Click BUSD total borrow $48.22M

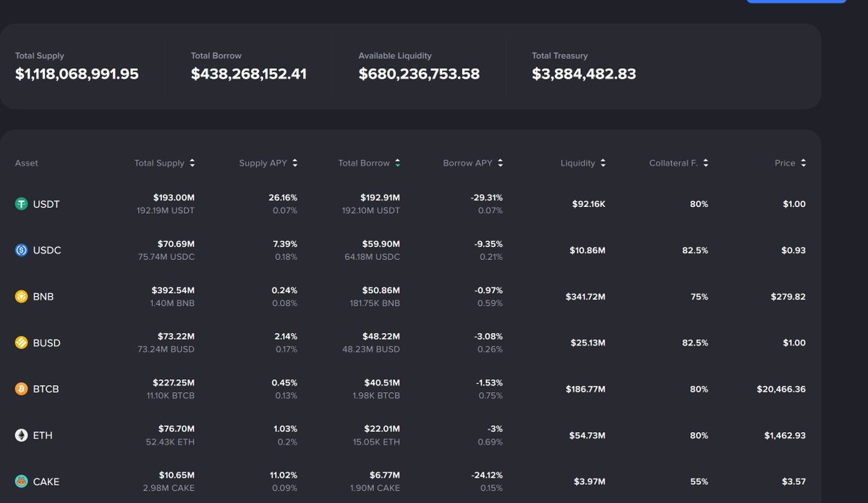pos(381,337)
